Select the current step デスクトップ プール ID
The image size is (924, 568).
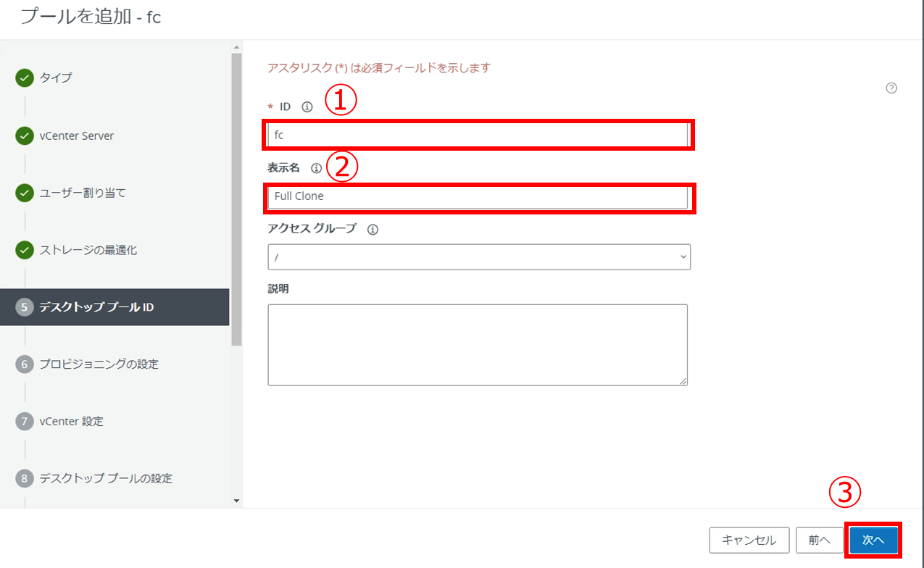tap(96, 307)
